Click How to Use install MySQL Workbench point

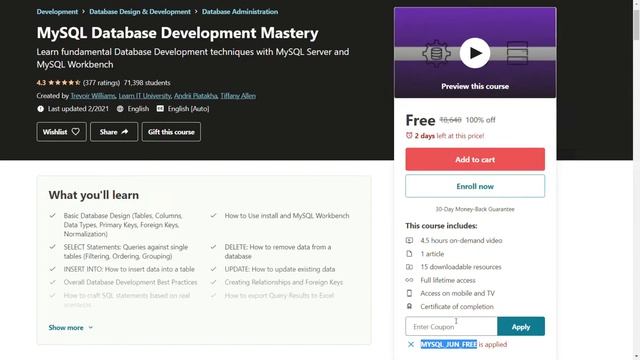point(287,216)
